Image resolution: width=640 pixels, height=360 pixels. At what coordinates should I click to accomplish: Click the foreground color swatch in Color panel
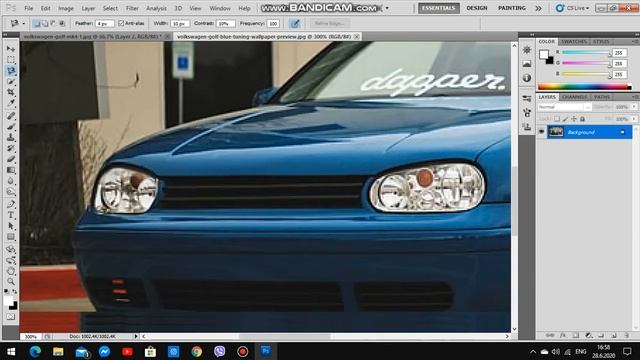pyautogui.click(x=544, y=54)
